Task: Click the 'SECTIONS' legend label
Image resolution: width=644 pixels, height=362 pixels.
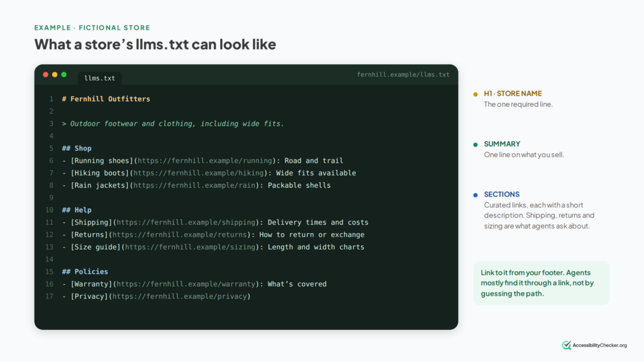Action: (x=501, y=194)
